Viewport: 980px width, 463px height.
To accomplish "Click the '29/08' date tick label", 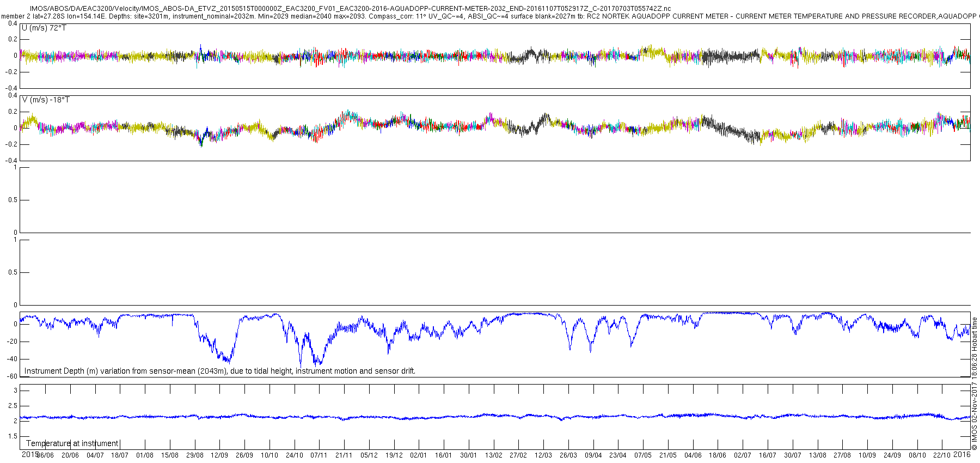I will (x=195, y=455).
